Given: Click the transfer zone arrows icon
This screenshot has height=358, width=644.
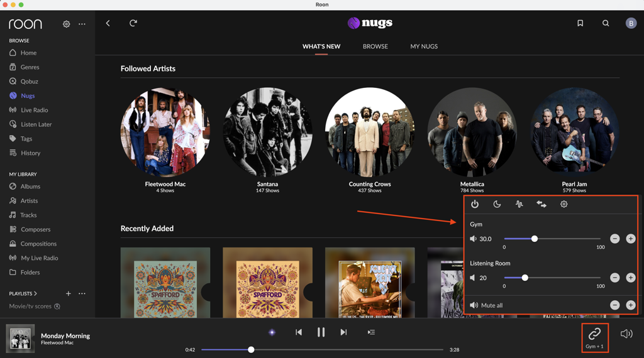Looking at the screenshot, I should pos(541,204).
